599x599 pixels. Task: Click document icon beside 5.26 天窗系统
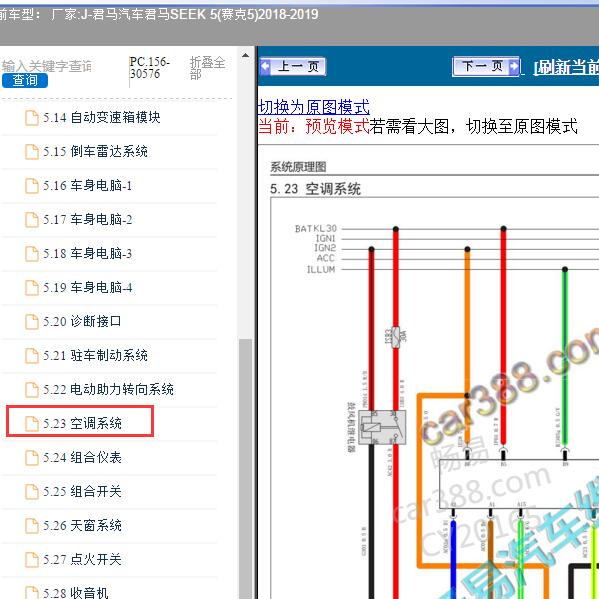[x=32, y=526]
